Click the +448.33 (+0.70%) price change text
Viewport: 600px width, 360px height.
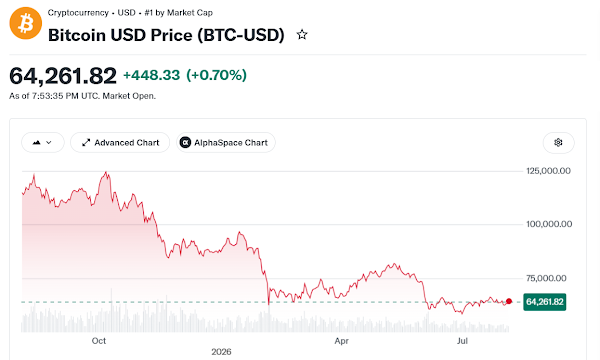[x=185, y=75]
